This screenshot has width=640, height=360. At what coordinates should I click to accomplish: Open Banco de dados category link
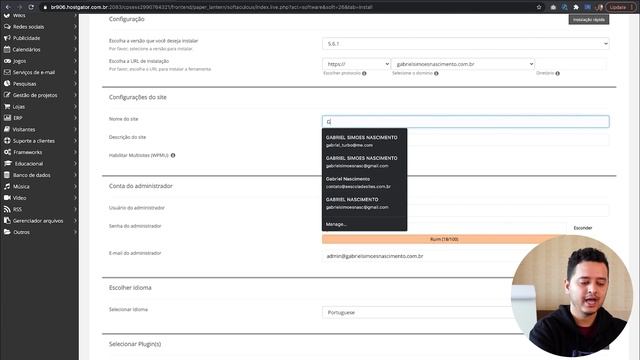(x=32, y=175)
